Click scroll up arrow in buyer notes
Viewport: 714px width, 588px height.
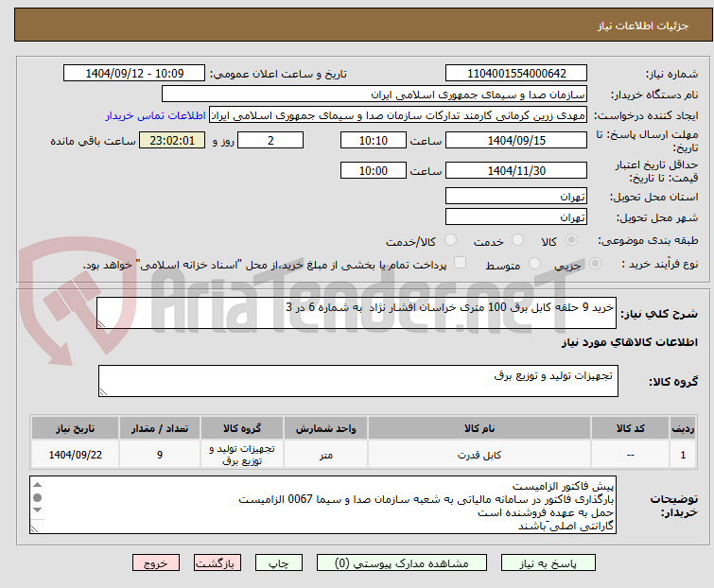(x=37, y=485)
